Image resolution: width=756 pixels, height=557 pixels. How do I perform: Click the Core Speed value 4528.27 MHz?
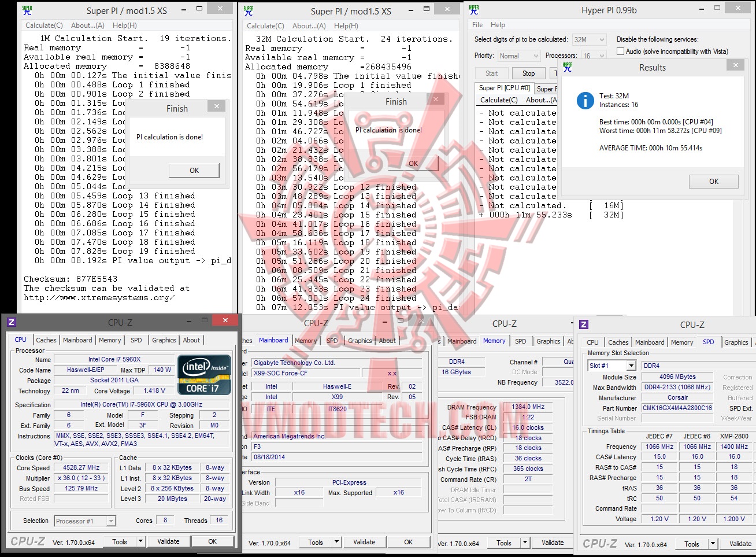coord(81,467)
